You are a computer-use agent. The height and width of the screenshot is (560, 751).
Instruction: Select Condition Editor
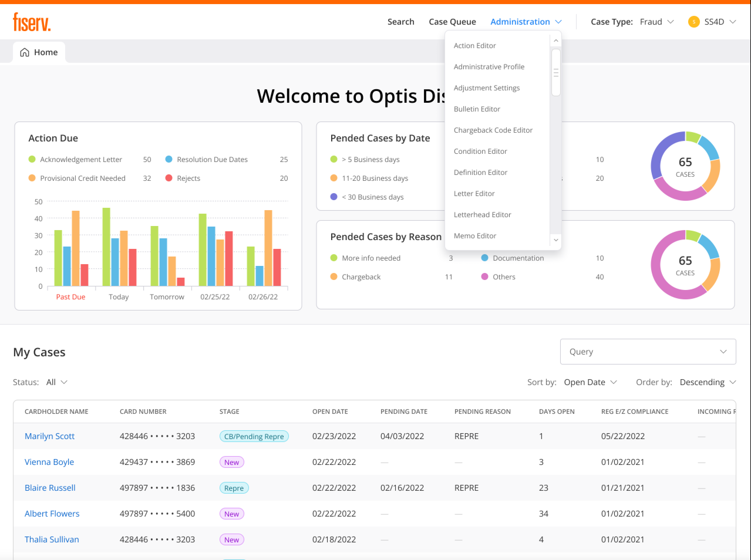[x=480, y=151]
